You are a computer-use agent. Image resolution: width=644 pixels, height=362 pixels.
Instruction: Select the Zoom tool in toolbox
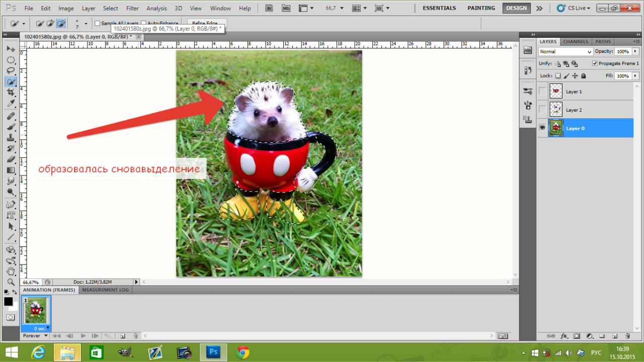pos(11,282)
